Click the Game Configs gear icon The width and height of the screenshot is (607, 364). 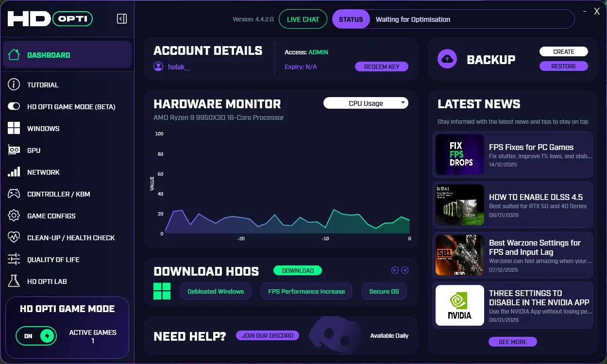(14, 216)
